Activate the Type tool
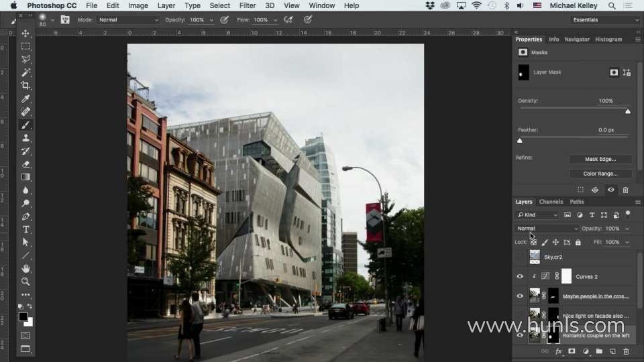Image resolution: width=644 pixels, height=362 pixels. (x=25, y=229)
